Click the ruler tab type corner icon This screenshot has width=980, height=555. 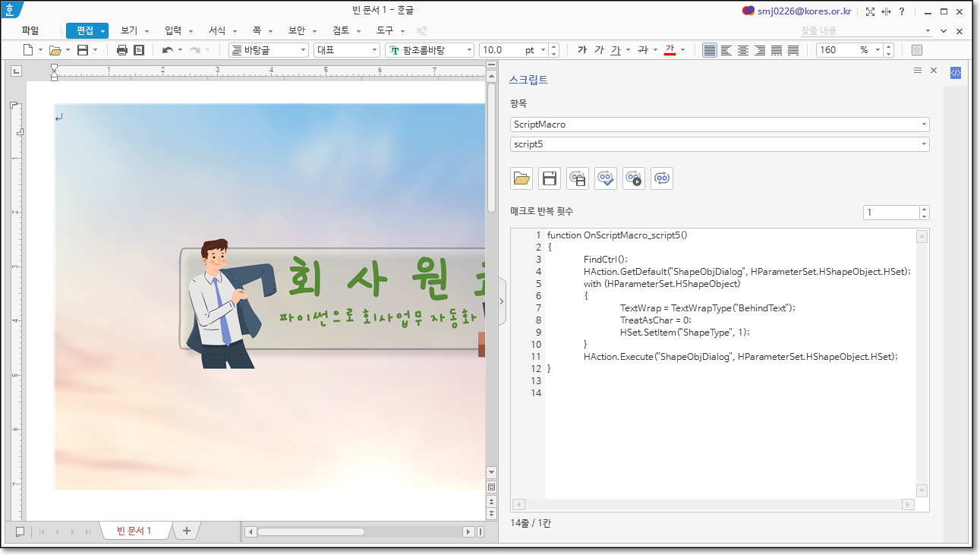click(17, 71)
